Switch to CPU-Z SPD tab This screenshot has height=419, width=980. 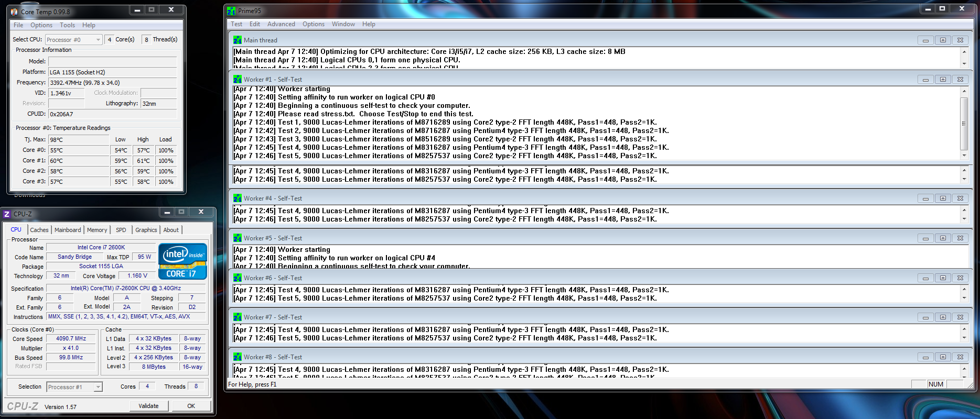click(121, 230)
